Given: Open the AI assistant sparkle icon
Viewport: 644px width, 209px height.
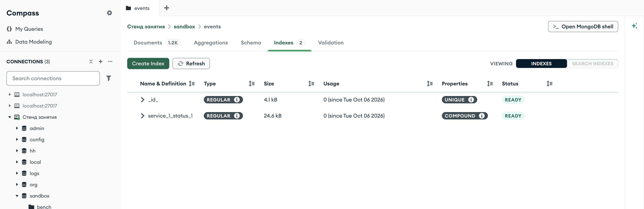Looking at the screenshot, I should pos(634,26).
